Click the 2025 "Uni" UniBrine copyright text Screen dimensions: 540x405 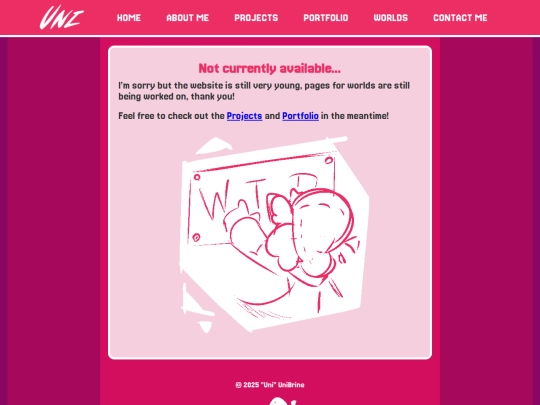(x=274, y=385)
